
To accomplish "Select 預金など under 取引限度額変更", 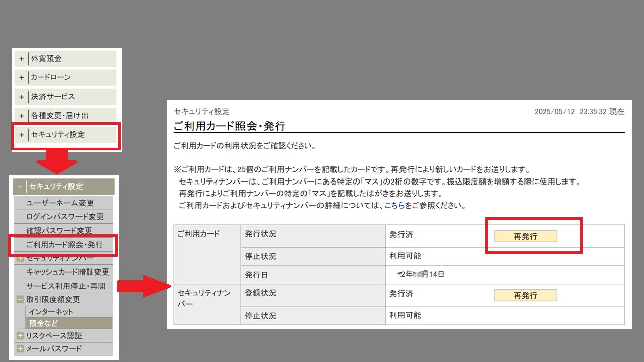I will tap(69, 323).
